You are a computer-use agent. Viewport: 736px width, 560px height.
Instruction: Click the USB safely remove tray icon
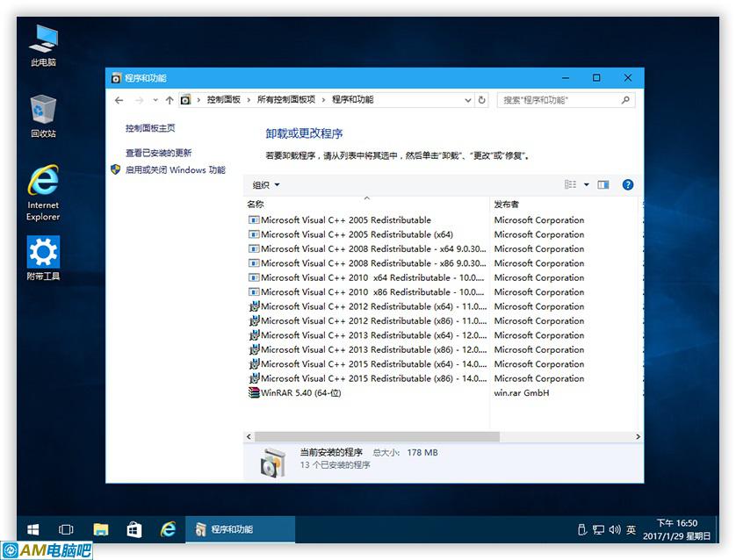582,530
